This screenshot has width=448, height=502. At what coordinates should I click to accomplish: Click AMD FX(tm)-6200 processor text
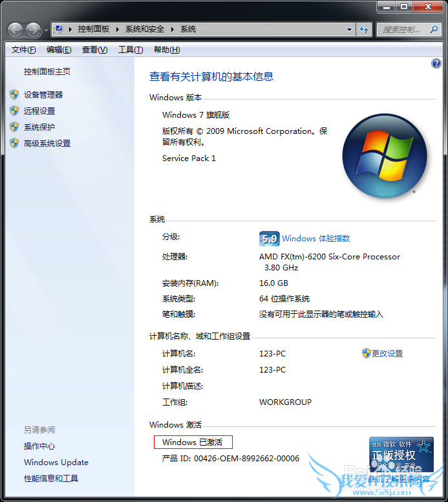coord(330,262)
